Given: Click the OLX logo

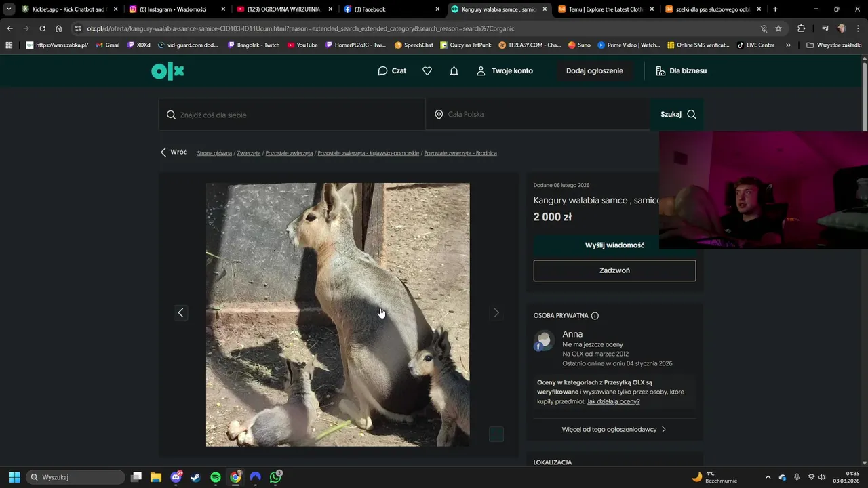Looking at the screenshot, I should point(167,71).
